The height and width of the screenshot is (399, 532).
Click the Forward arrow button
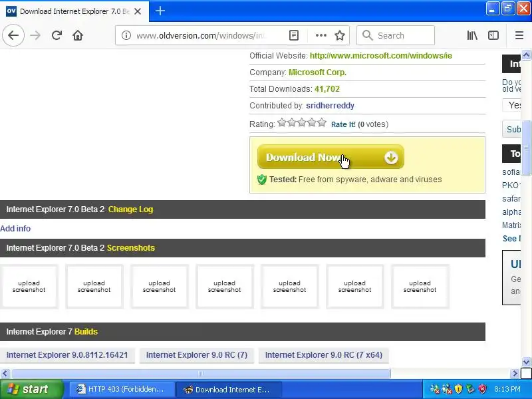coord(35,35)
